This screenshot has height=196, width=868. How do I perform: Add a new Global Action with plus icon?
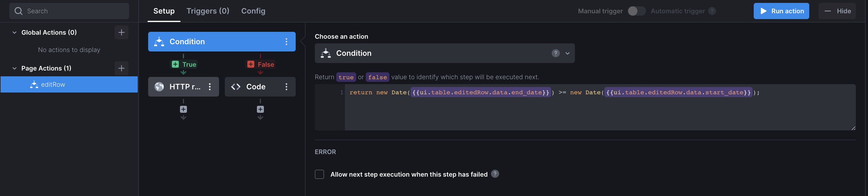click(x=121, y=32)
